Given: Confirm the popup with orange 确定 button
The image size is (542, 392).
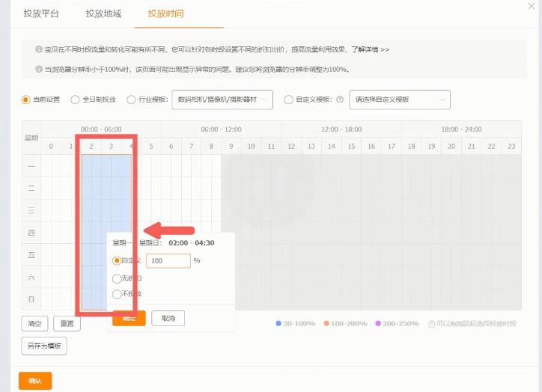Looking at the screenshot, I should pos(129,318).
